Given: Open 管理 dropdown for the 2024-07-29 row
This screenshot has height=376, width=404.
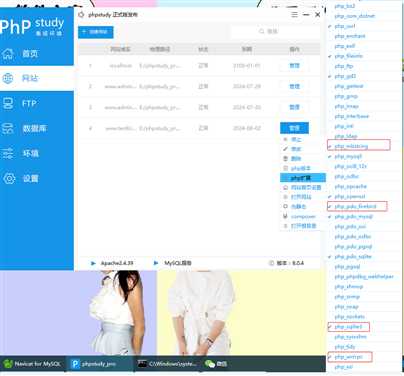Looking at the screenshot, I should click(294, 86).
